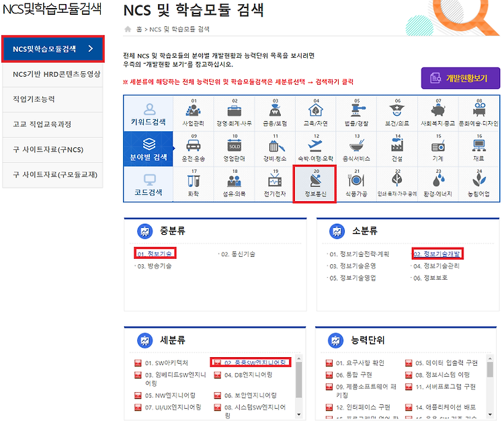
Task: Select 중분류 item 03. 방송기술
Action: [155, 266]
